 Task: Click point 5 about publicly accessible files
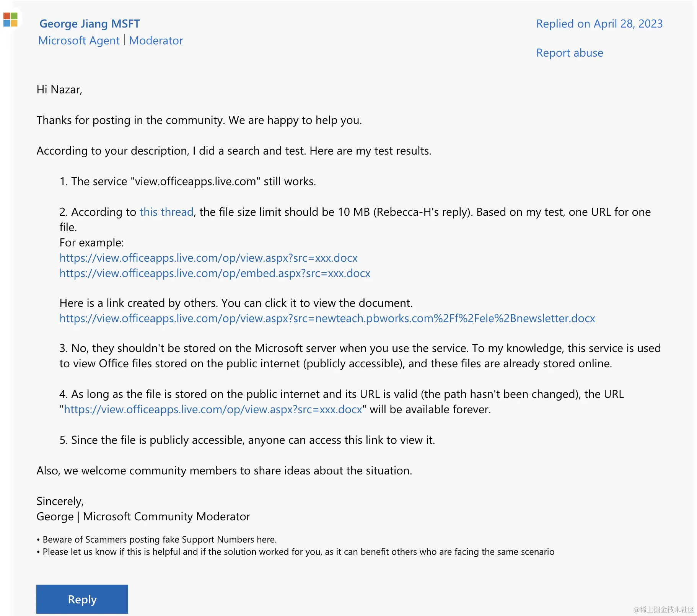point(247,440)
